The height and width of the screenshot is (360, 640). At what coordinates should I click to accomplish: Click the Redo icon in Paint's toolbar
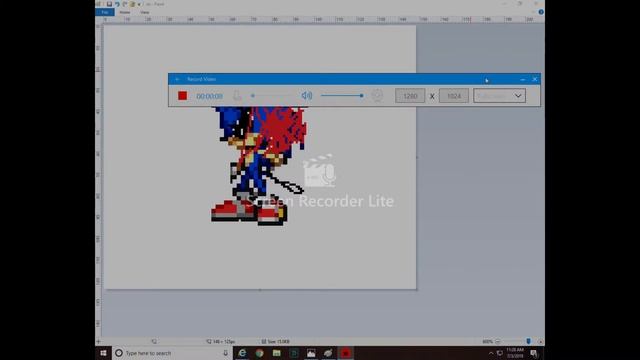click(125, 4)
